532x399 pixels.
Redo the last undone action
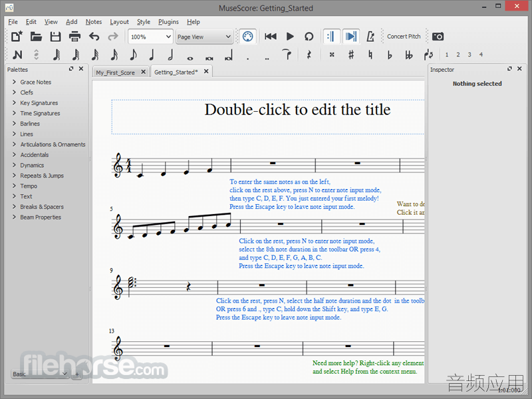(x=113, y=37)
